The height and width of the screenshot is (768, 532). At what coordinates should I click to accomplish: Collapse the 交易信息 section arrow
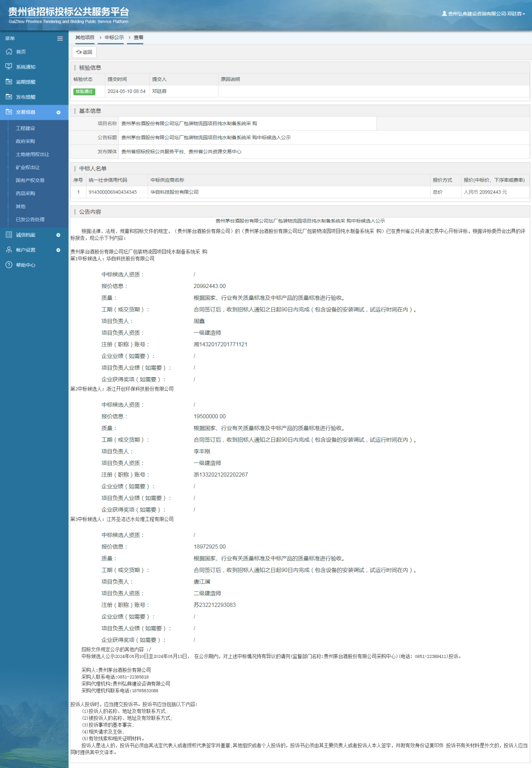[59, 112]
